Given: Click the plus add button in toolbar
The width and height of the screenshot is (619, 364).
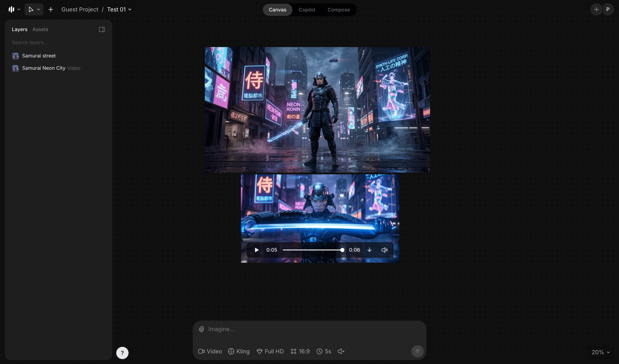Looking at the screenshot, I should [x=51, y=10].
